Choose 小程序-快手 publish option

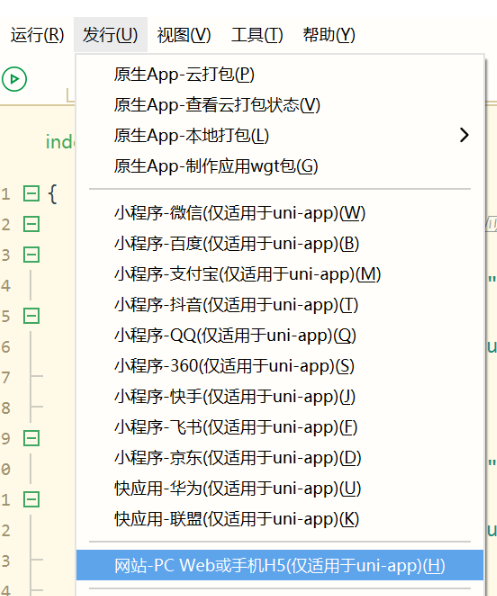click(x=280, y=396)
